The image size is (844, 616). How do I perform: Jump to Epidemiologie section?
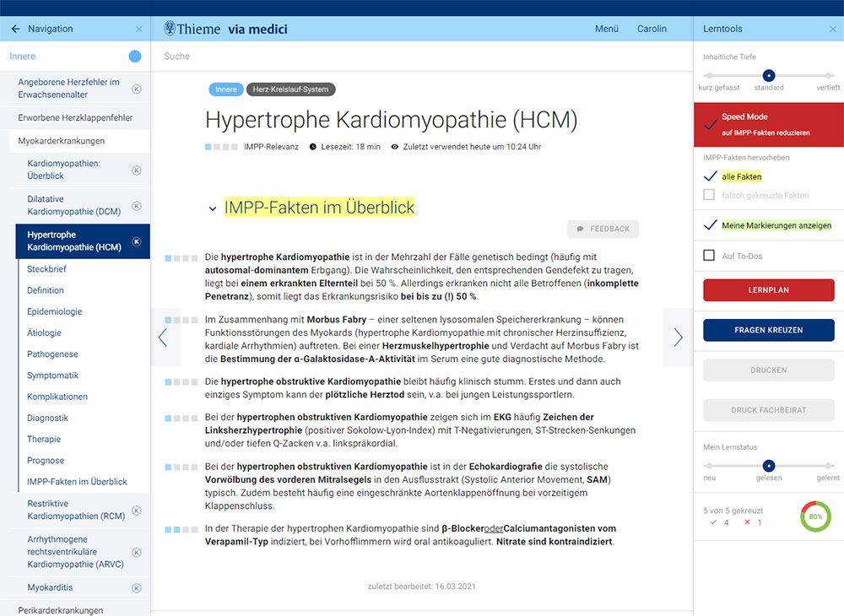(x=54, y=311)
